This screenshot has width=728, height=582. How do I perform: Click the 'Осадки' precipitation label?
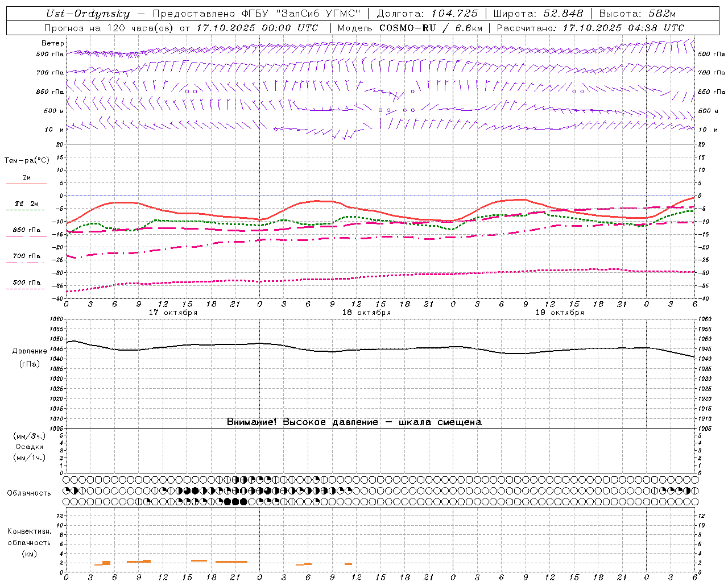[30, 447]
